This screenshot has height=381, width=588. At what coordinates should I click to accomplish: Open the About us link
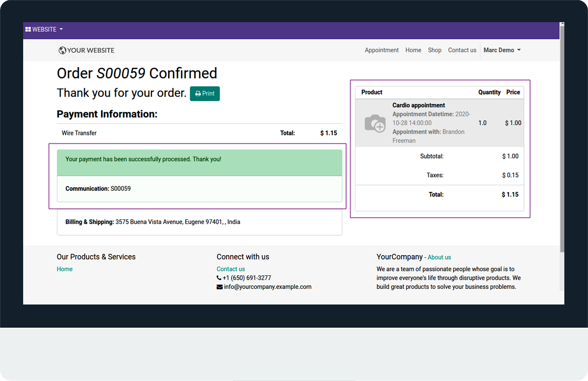pyautogui.click(x=439, y=257)
